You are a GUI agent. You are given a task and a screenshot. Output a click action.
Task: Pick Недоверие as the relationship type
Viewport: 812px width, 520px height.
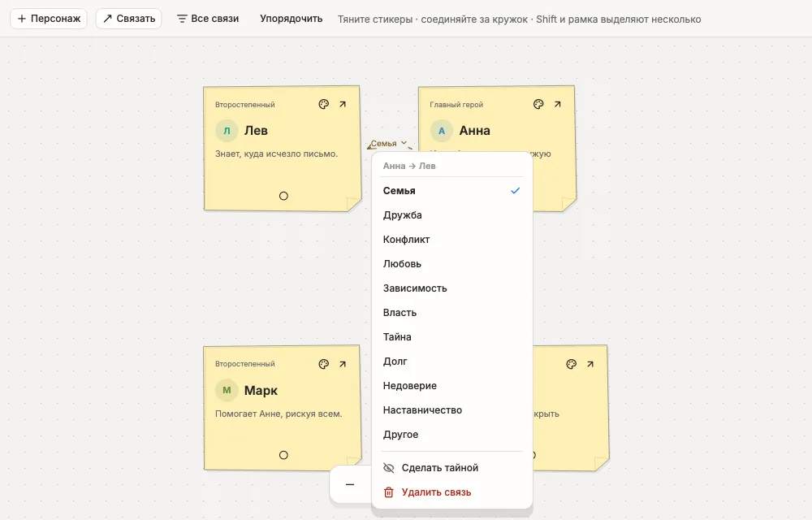click(452, 385)
